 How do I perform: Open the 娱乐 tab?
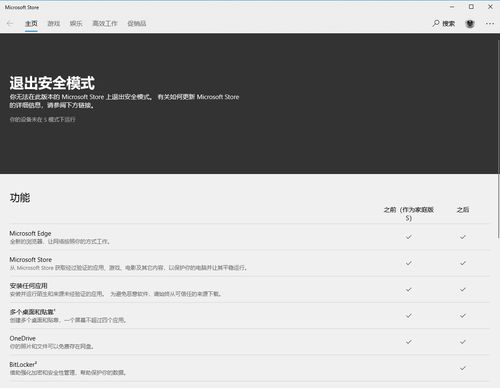pyautogui.click(x=76, y=23)
